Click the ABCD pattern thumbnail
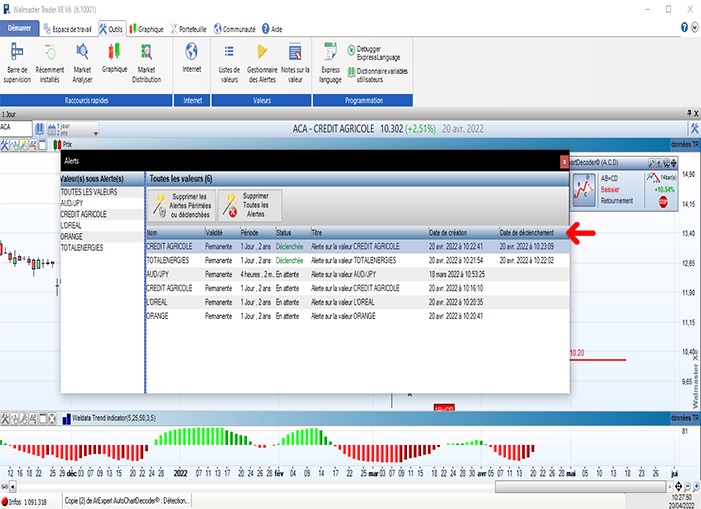The width and height of the screenshot is (701, 509). click(x=584, y=190)
